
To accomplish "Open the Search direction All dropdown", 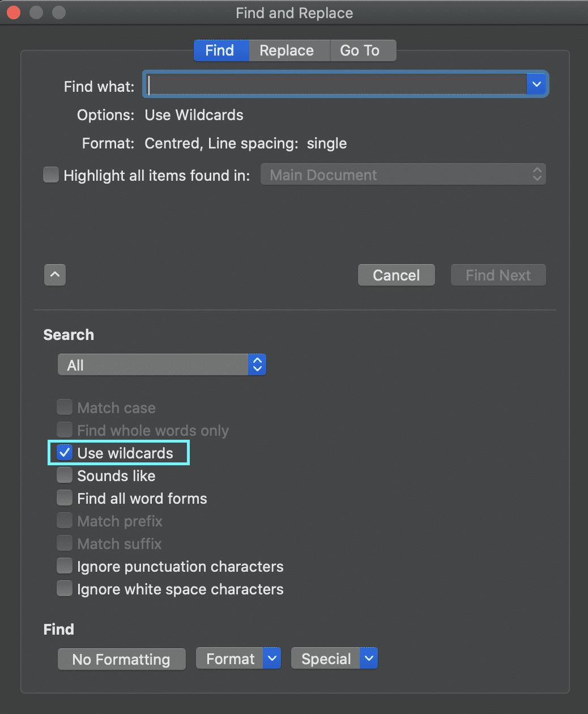I will tap(162, 365).
